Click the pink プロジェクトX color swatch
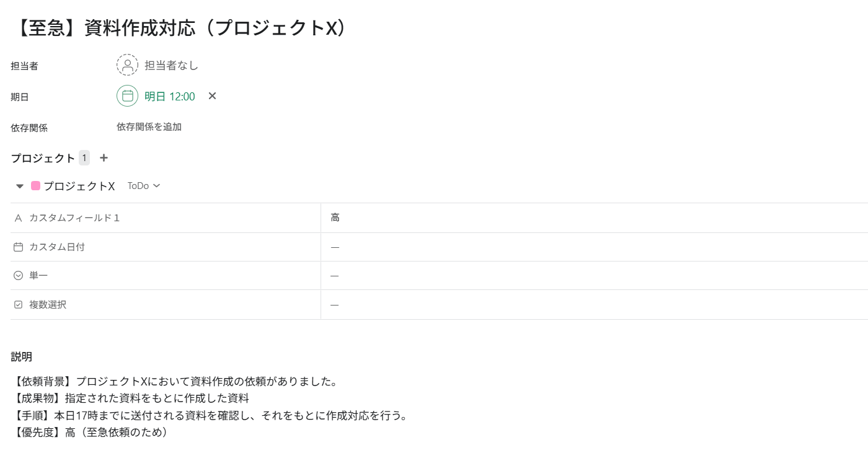The image size is (868, 453). [36, 186]
